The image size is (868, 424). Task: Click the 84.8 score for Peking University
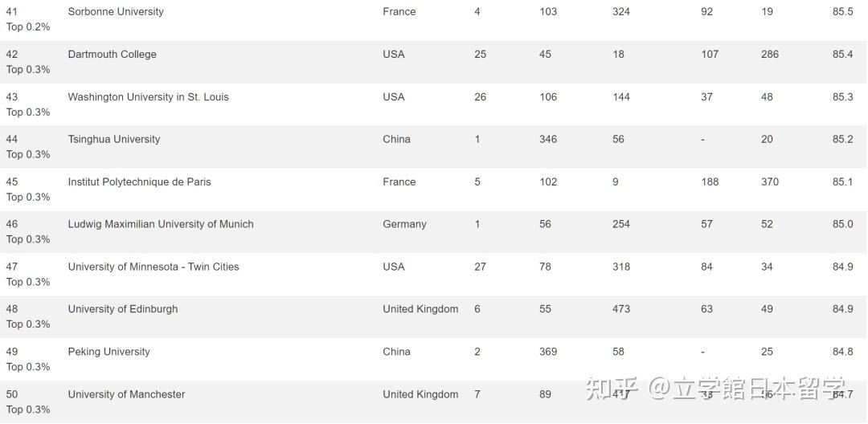point(842,352)
